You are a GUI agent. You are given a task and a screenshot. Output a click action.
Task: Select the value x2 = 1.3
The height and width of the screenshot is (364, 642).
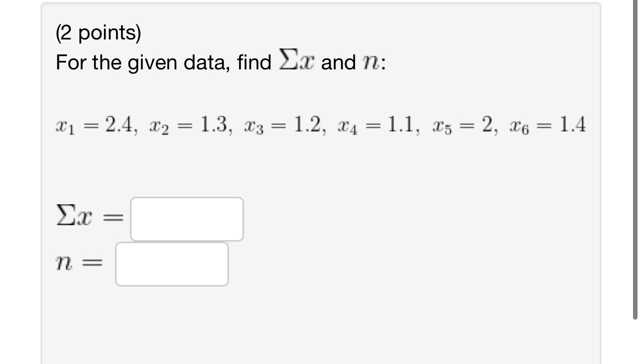(189, 125)
